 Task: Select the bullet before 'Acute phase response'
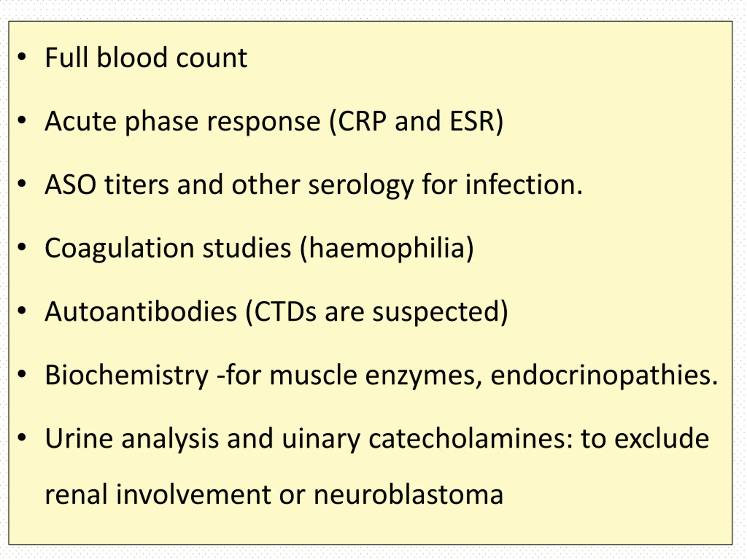[x=22, y=120]
